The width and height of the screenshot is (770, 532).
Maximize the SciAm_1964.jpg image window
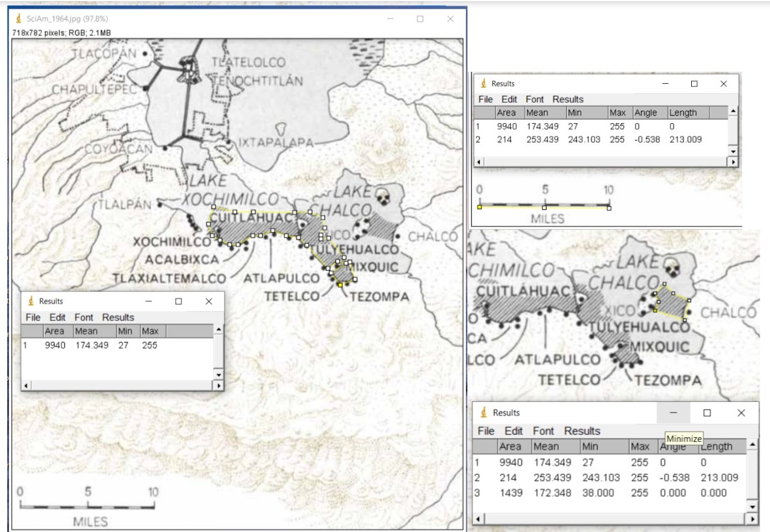pyautogui.click(x=420, y=19)
